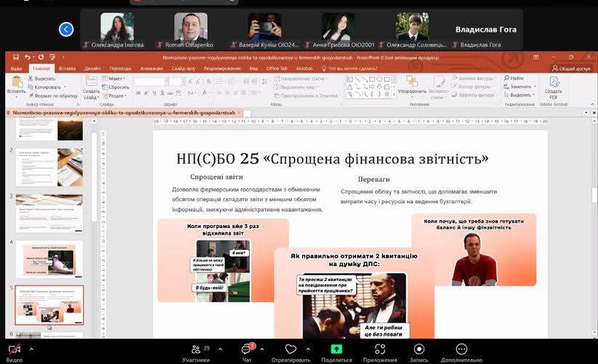
Task: Click the Вставить paste icon
Action: pos(17,81)
